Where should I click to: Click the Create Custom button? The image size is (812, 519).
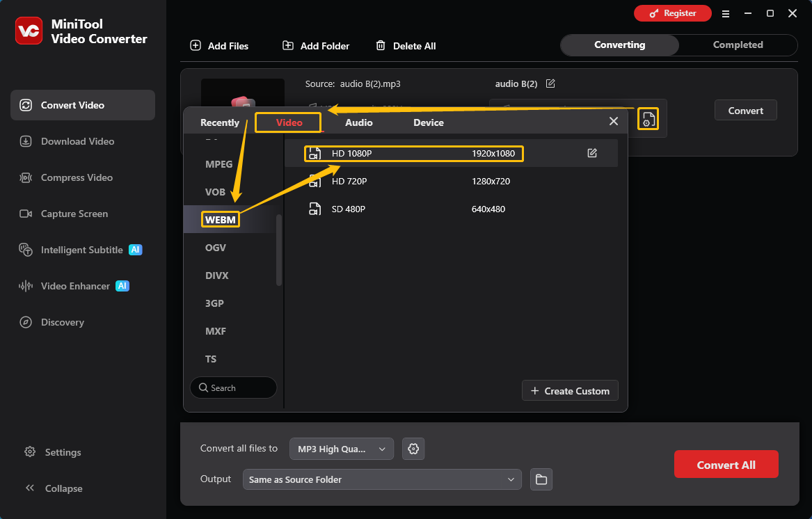[x=570, y=391]
